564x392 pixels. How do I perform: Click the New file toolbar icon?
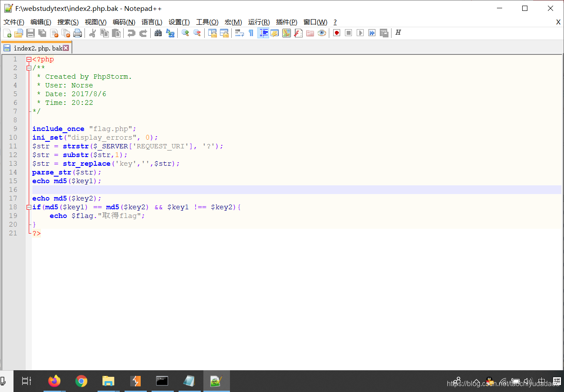7,33
